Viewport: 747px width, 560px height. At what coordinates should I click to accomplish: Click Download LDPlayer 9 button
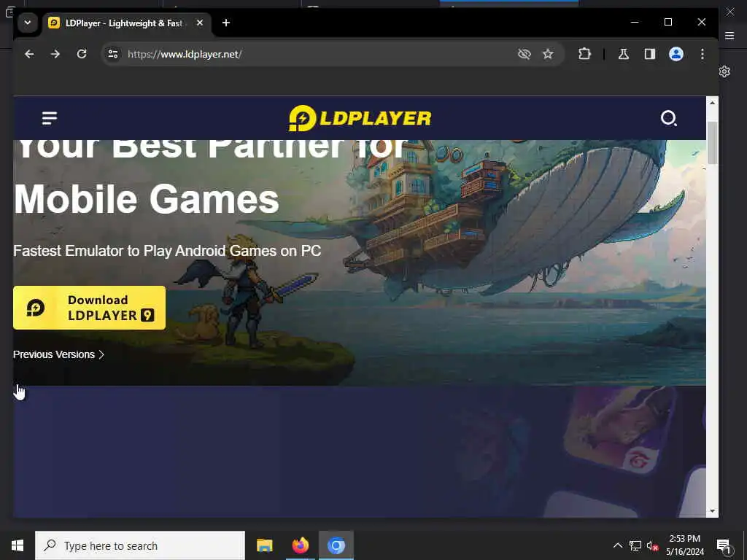[x=89, y=308]
